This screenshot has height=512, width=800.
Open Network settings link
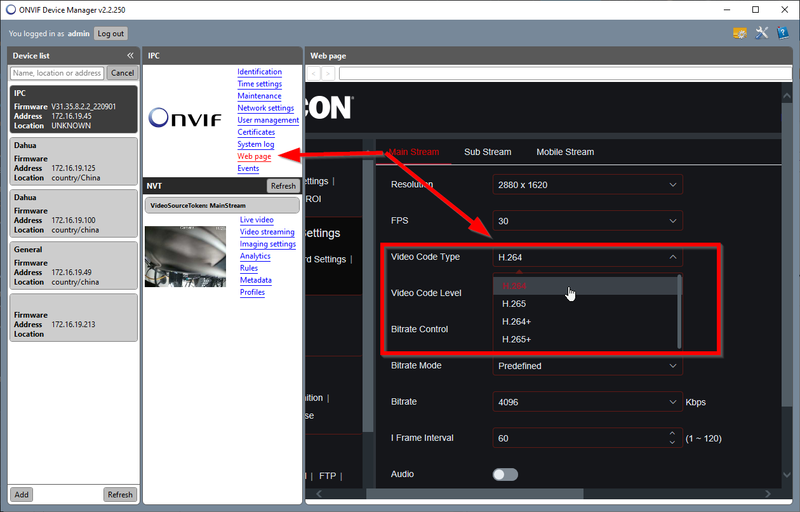point(265,108)
